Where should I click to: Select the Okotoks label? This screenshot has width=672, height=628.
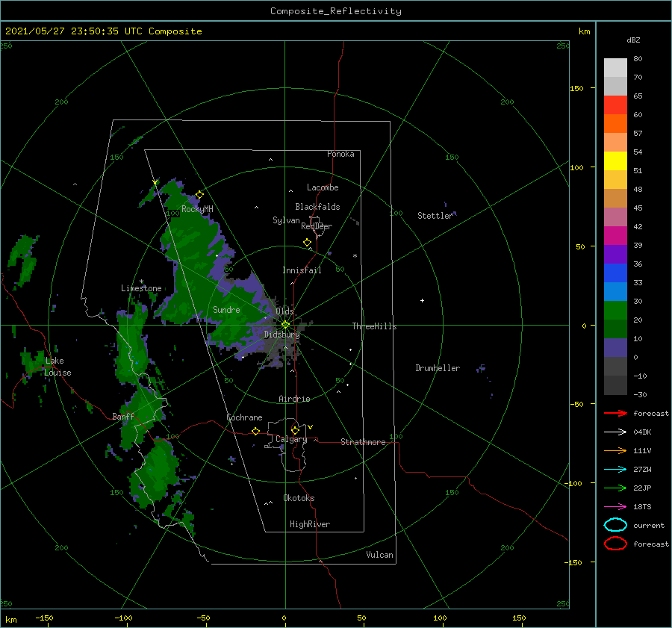[299, 498]
